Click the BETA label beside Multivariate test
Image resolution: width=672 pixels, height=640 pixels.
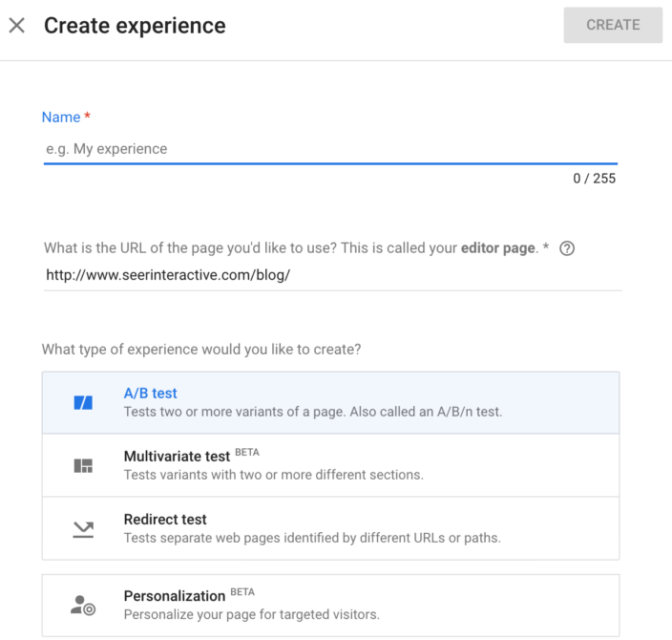coord(248,453)
